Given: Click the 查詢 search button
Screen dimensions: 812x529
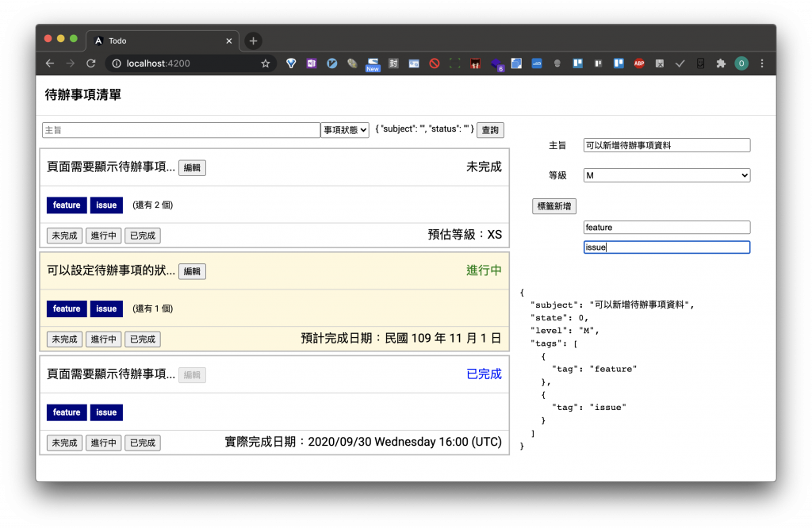Looking at the screenshot, I should point(490,130).
